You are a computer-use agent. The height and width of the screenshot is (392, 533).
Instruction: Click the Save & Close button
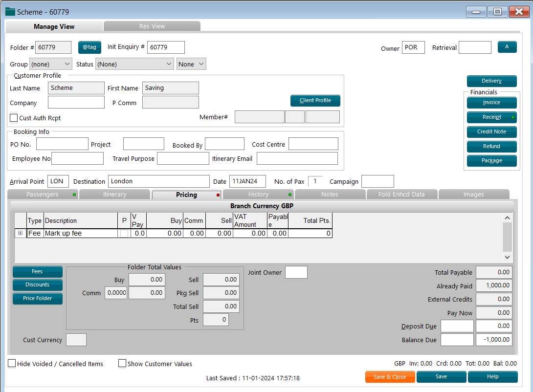click(390, 377)
